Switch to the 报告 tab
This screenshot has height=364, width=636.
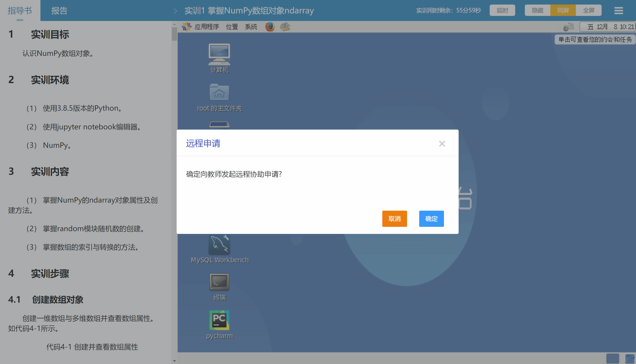(59, 11)
